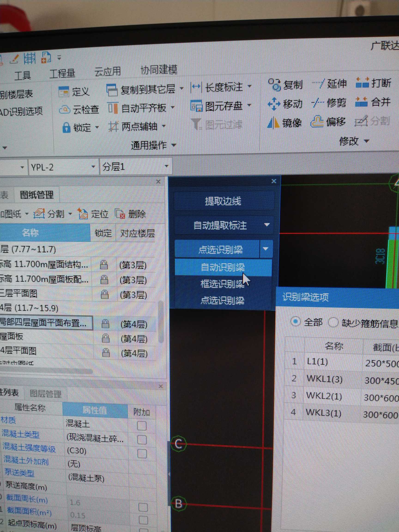
Task: Open the 协同建模 ribbon tab
Action: (159, 70)
